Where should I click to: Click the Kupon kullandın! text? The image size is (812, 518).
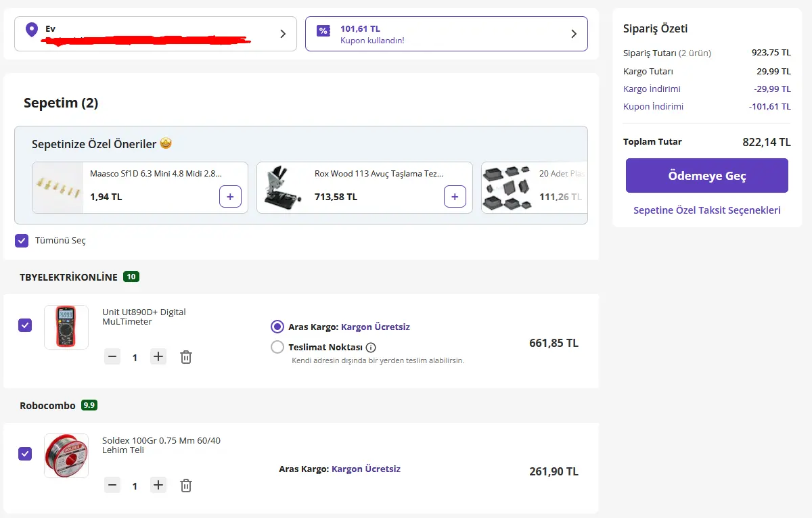[x=372, y=41]
